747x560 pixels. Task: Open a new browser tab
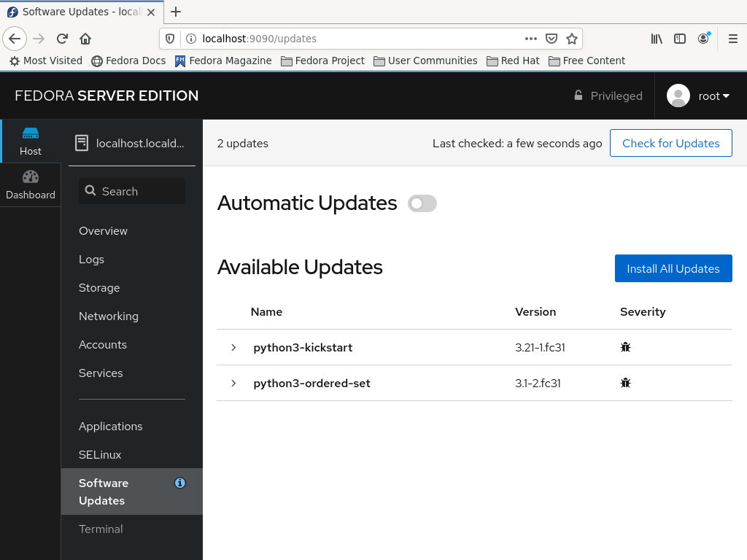176,12
